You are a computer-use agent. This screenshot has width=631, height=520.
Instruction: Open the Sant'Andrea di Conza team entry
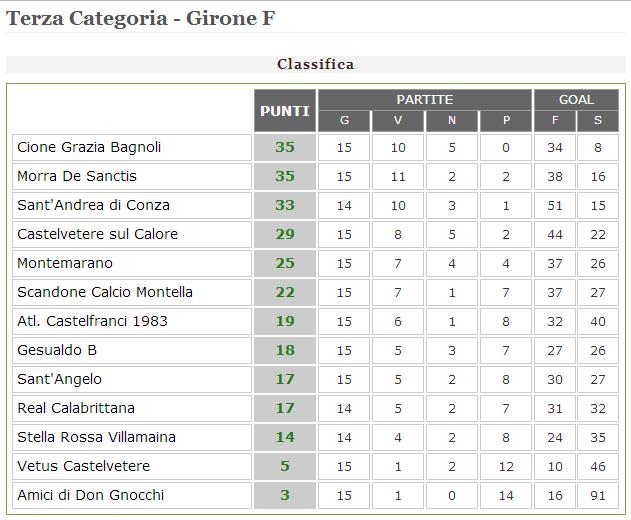pos(93,205)
